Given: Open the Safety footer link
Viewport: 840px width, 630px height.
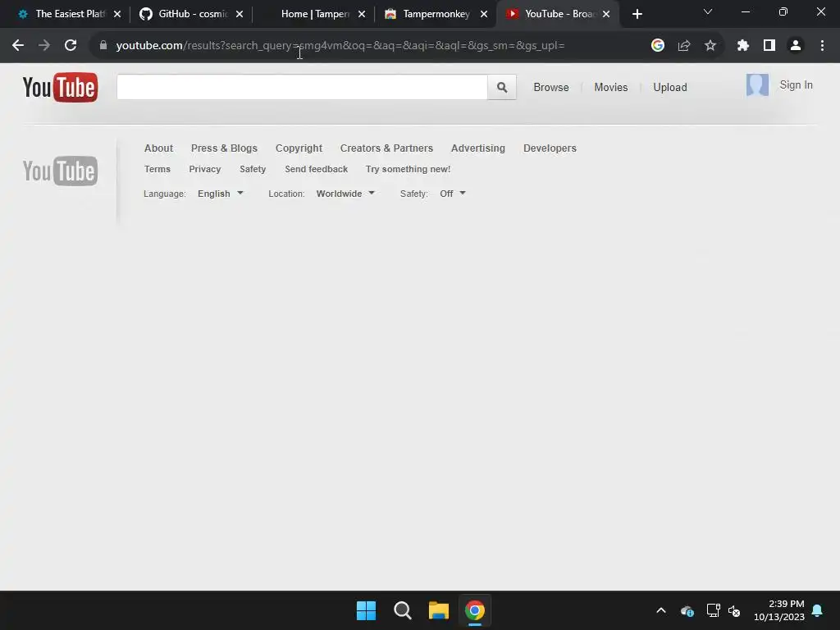Looking at the screenshot, I should pos(253,169).
